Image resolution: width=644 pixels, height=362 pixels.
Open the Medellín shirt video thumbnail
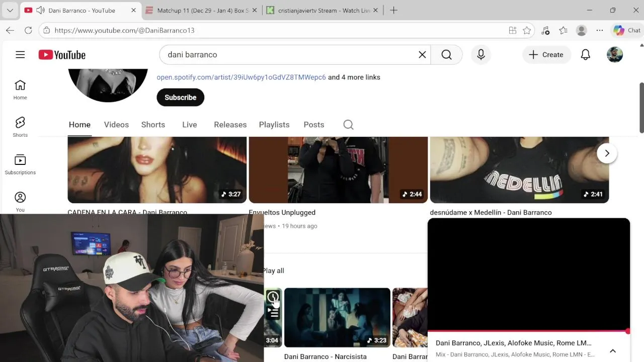[x=519, y=170]
